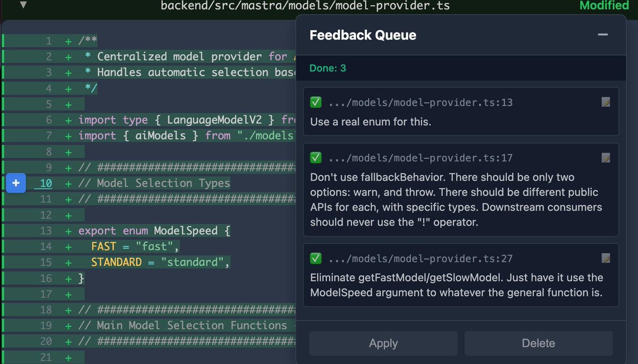Click line number 21 in the gutter
The width and height of the screenshot is (638, 364).
point(46,357)
